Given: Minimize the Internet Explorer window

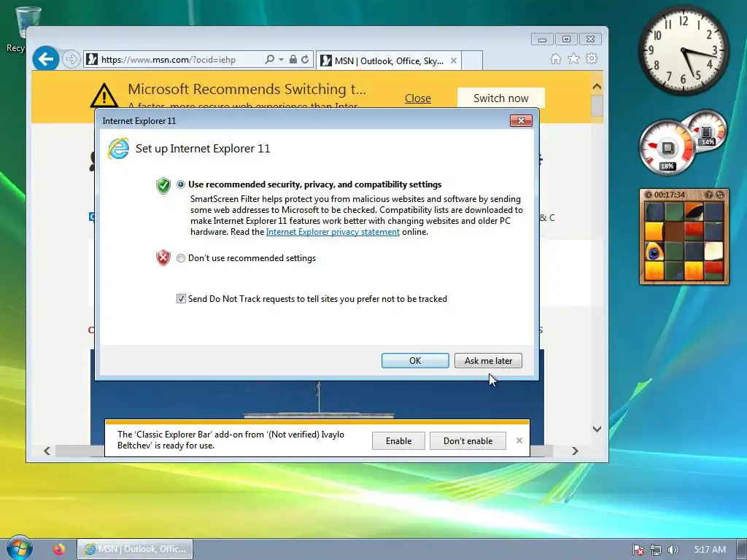Looking at the screenshot, I should click(542, 39).
